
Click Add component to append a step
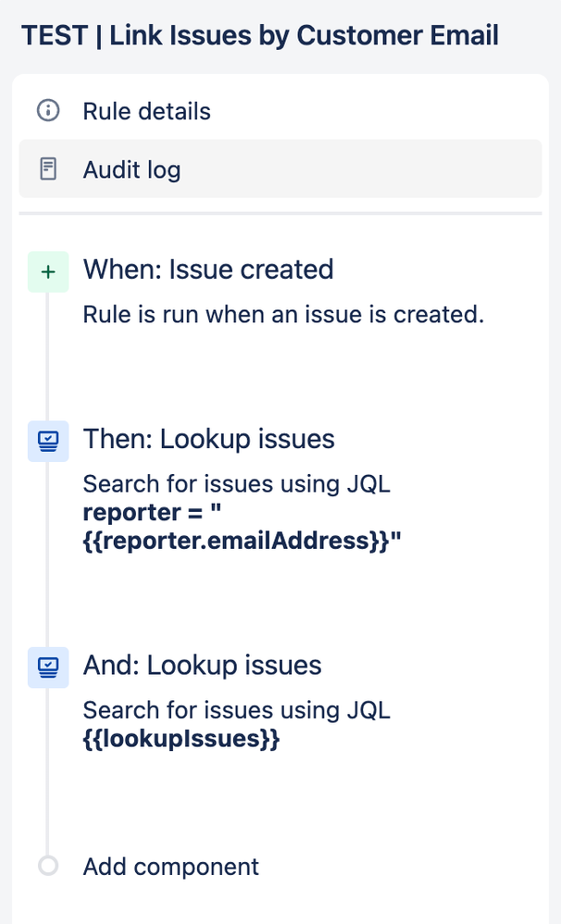point(170,867)
